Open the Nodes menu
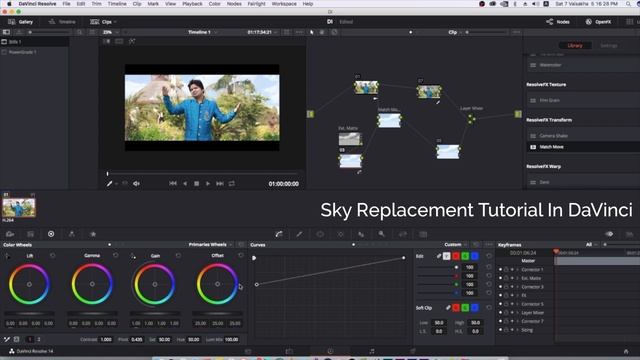 click(234, 4)
